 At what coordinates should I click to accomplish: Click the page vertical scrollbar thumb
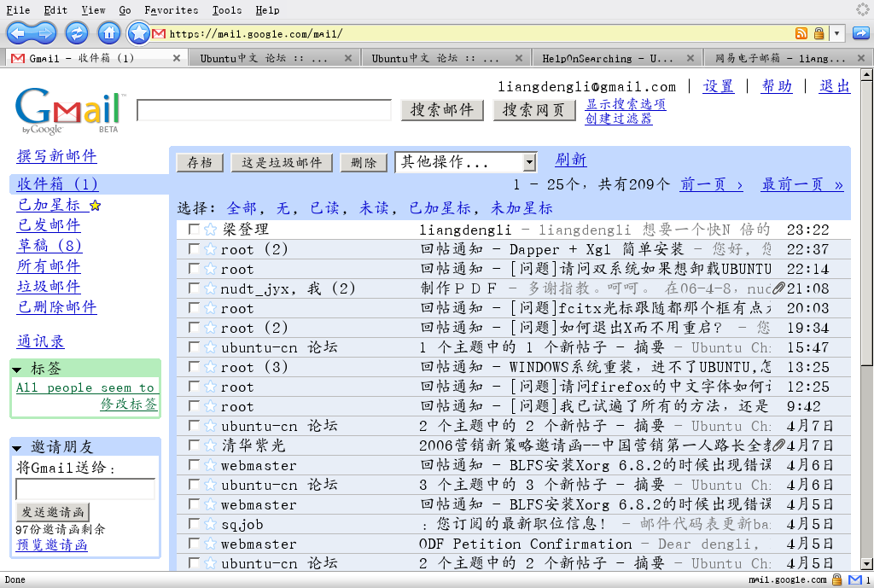867,223
